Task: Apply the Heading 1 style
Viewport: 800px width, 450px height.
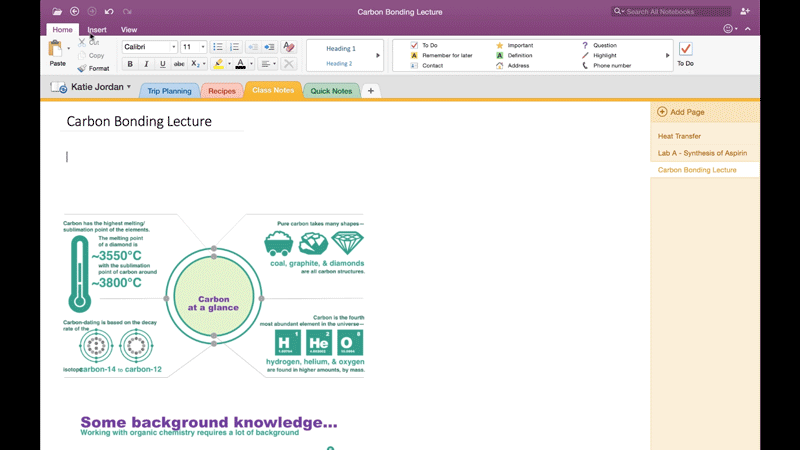Action: point(340,48)
